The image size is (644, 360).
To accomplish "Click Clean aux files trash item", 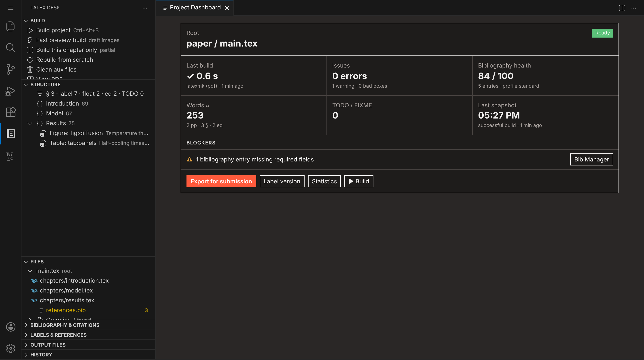I will 88,70.
